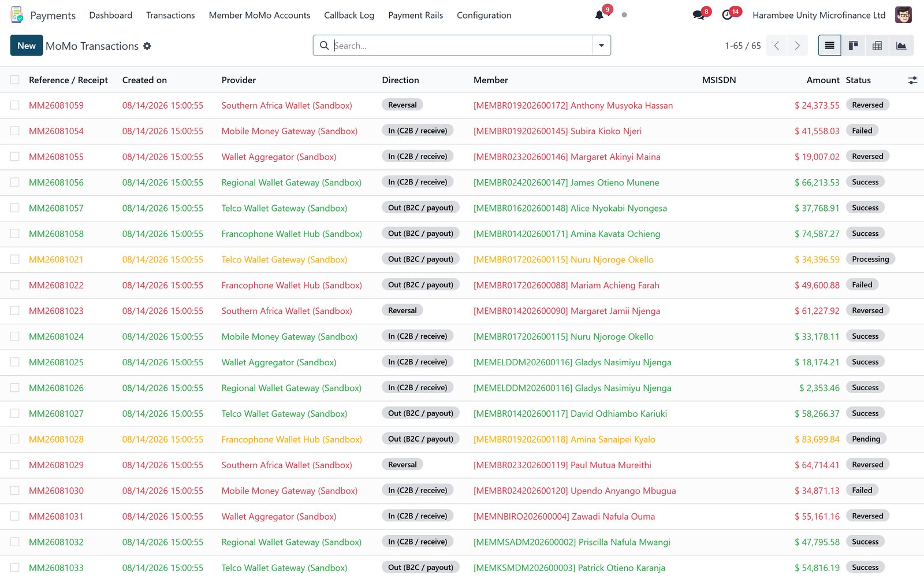Open the Dashboard menu
This screenshot has height=578, width=924.
coord(111,15)
